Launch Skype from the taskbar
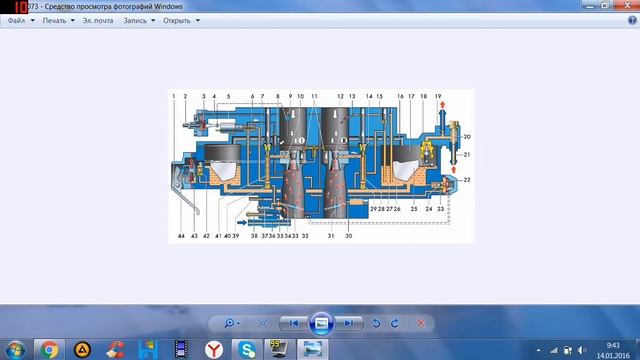This screenshot has height=360, width=640. click(247, 350)
